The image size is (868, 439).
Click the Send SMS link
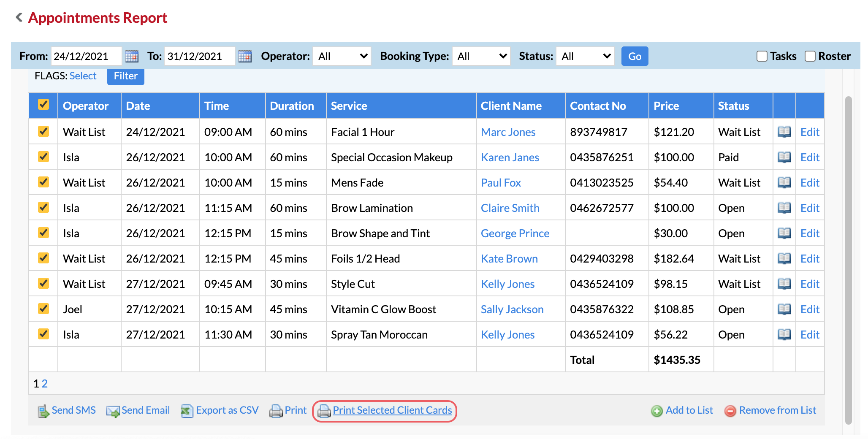[x=73, y=410]
